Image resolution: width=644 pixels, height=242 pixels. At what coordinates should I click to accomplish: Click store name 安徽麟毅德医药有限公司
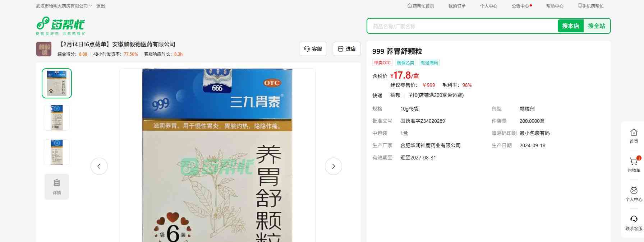pyautogui.click(x=144, y=44)
